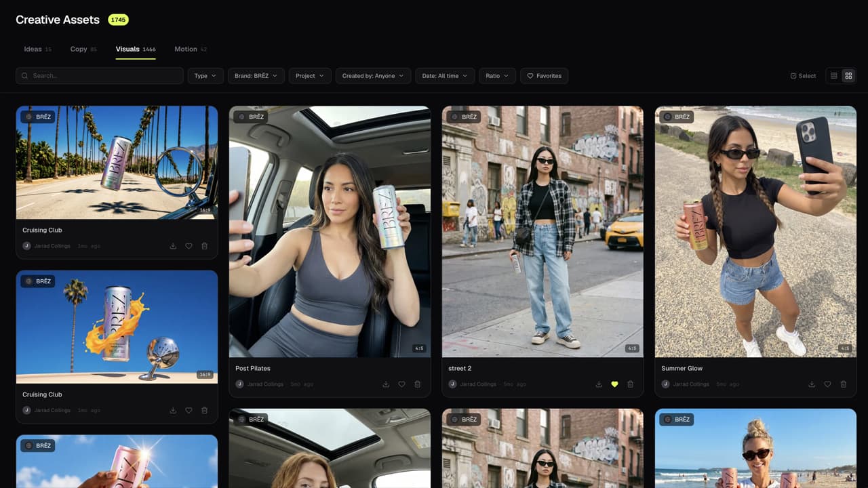Switch to the list view layout
Viewport: 868px width, 488px height.
click(x=834, y=76)
